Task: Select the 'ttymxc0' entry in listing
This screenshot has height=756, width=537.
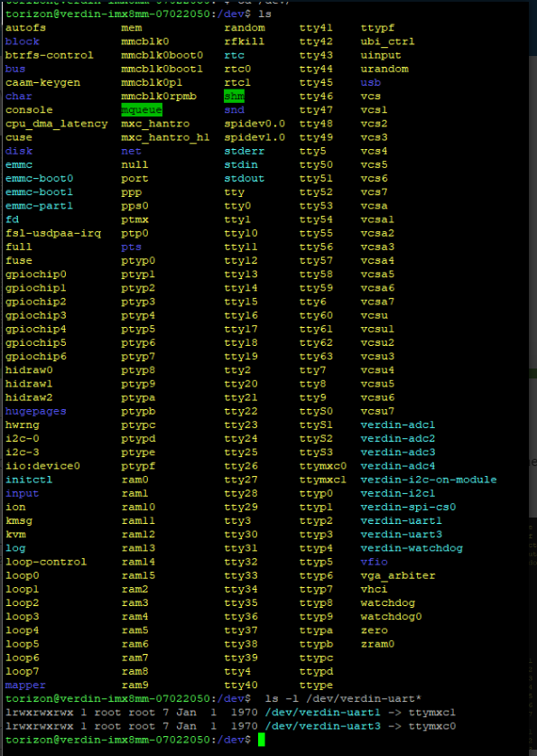Action: [323, 466]
